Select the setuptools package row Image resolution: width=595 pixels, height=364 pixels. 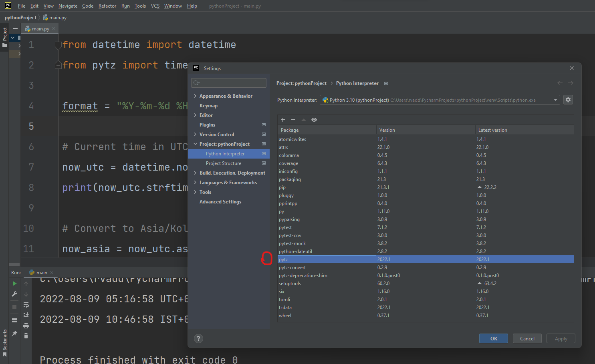[426, 284]
